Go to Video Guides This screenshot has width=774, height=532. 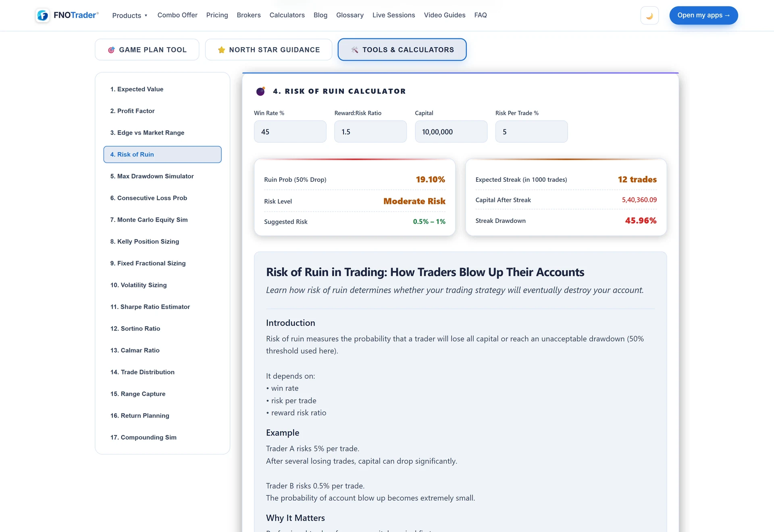click(445, 15)
